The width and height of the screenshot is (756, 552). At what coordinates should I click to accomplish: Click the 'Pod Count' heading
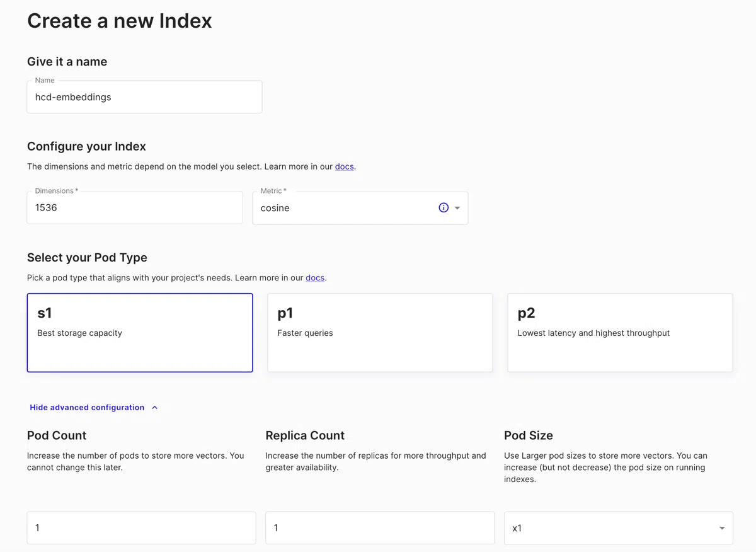tap(57, 435)
